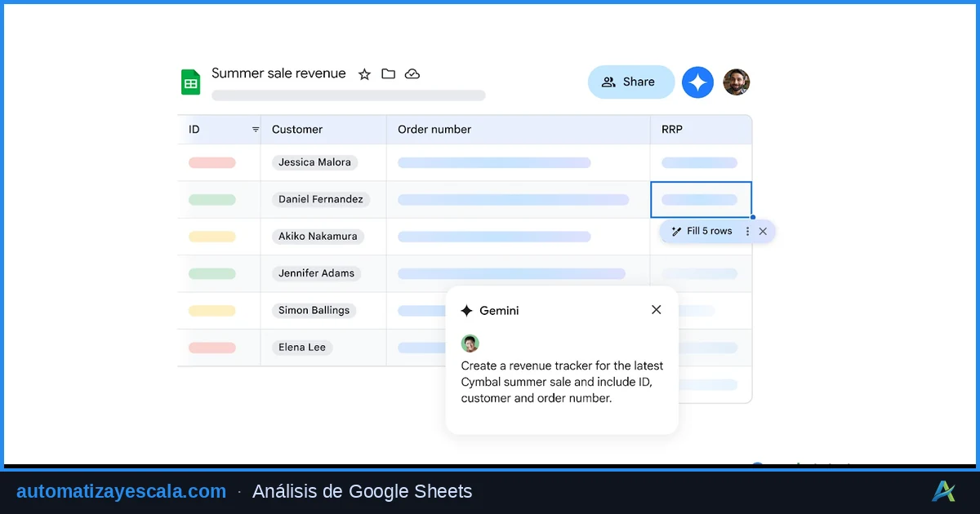Image resolution: width=980 pixels, height=514 pixels.
Task: Click the sparkle icon beside Gemini heading
Action: pos(466,310)
